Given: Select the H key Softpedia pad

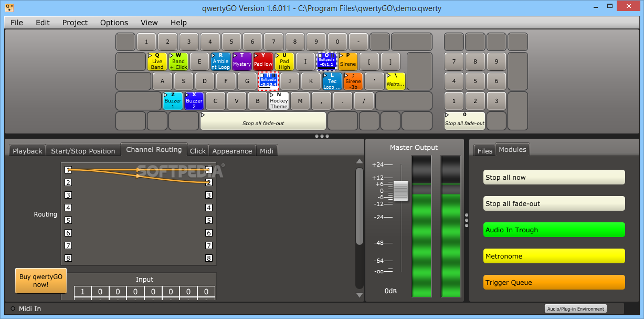Looking at the screenshot, I should point(268,81).
